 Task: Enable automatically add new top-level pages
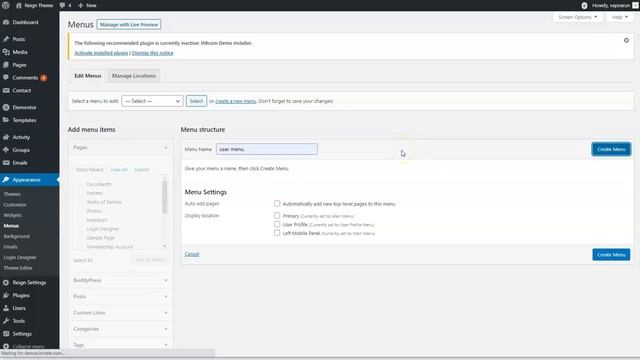click(277, 203)
